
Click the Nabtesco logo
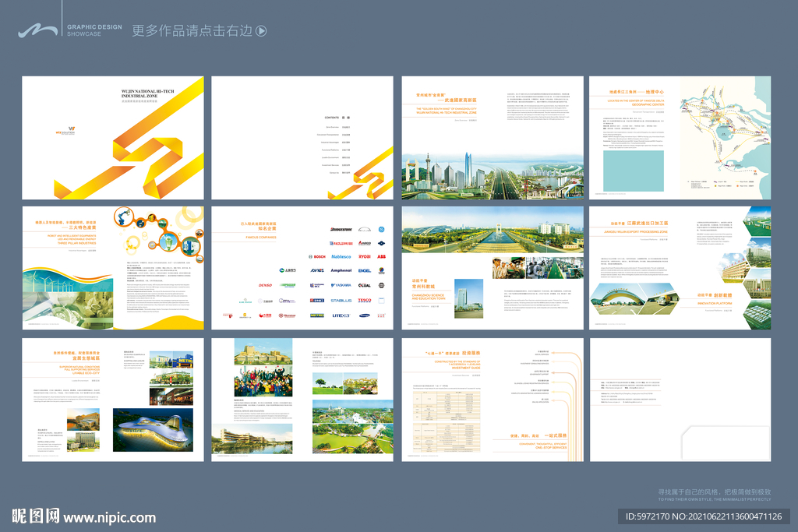(x=341, y=257)
